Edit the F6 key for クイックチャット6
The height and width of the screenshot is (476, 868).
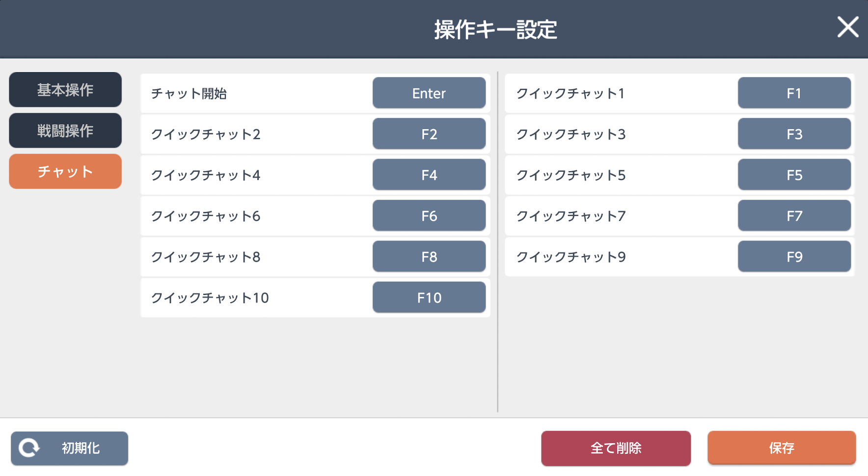point(429,215)
